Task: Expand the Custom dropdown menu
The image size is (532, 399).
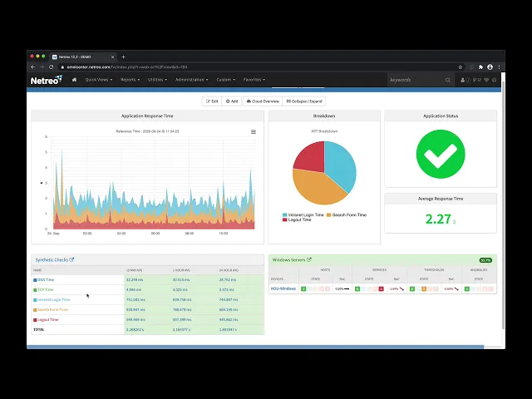Action: (225, 80)
